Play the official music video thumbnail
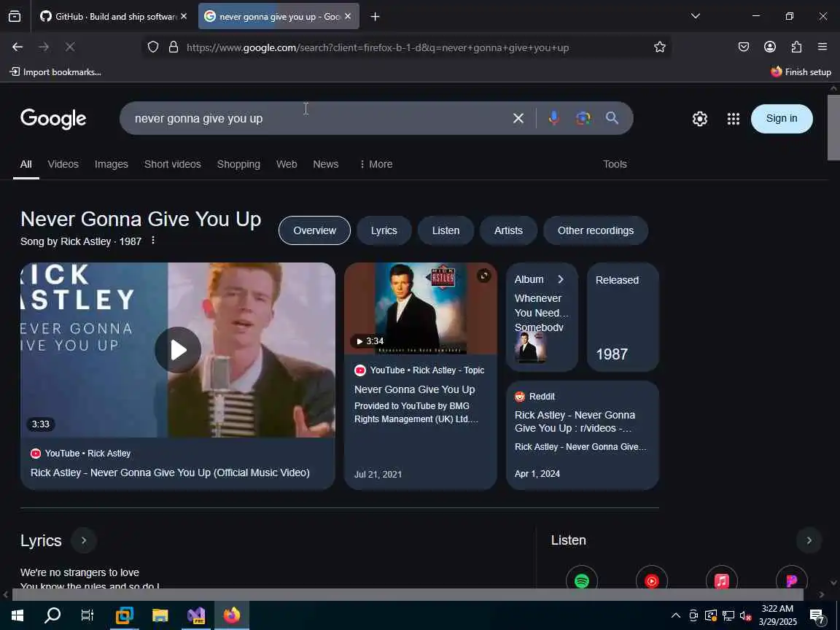Viewport: 840px width, 630px height. pyautogui.click(x=178, y=350)
